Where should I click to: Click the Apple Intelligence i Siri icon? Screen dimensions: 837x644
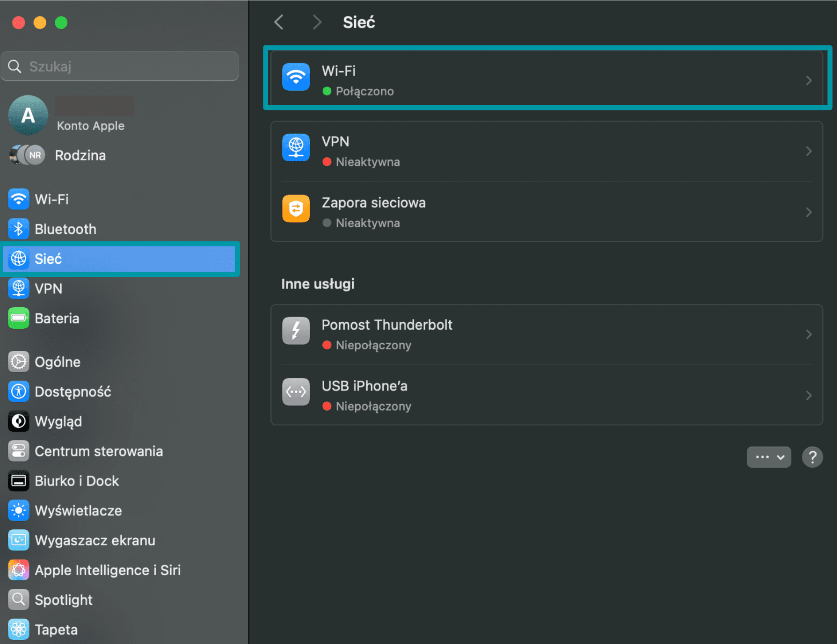coord(18,570)
